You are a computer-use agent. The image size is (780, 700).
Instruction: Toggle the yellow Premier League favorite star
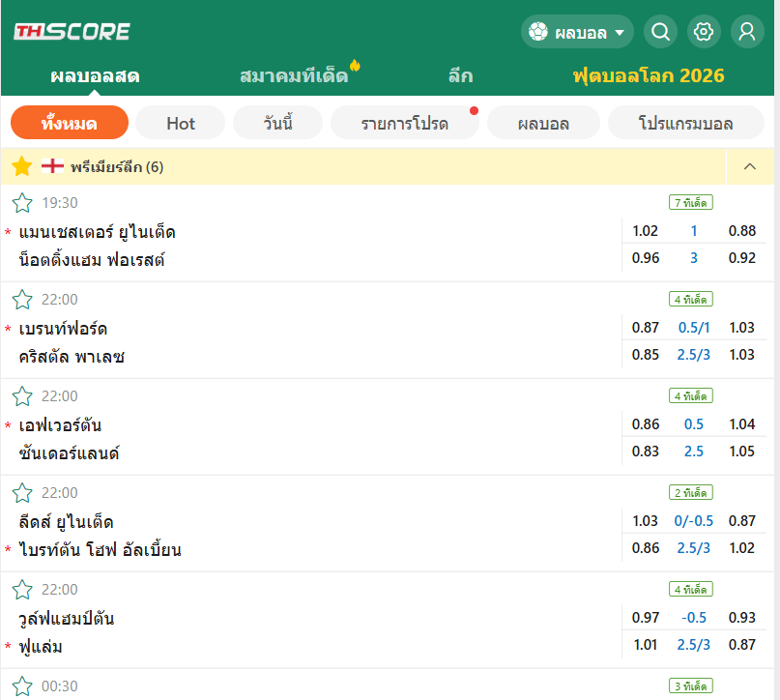point(22,166)
